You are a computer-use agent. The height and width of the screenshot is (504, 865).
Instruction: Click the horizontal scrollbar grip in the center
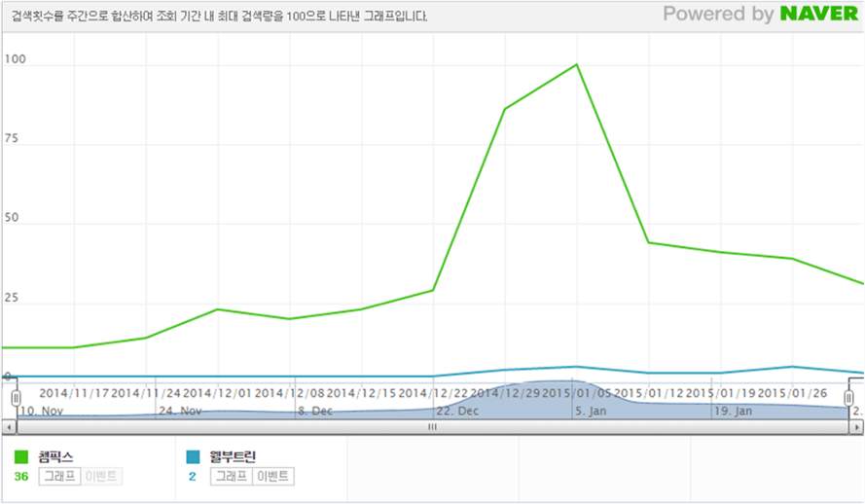tap(432, 426)
